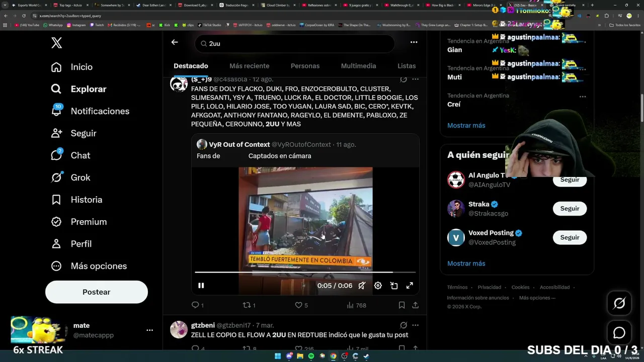Open account menu dots next to mate
The width and height of the screenshot is (644, 362).
[x=149, y=330]
